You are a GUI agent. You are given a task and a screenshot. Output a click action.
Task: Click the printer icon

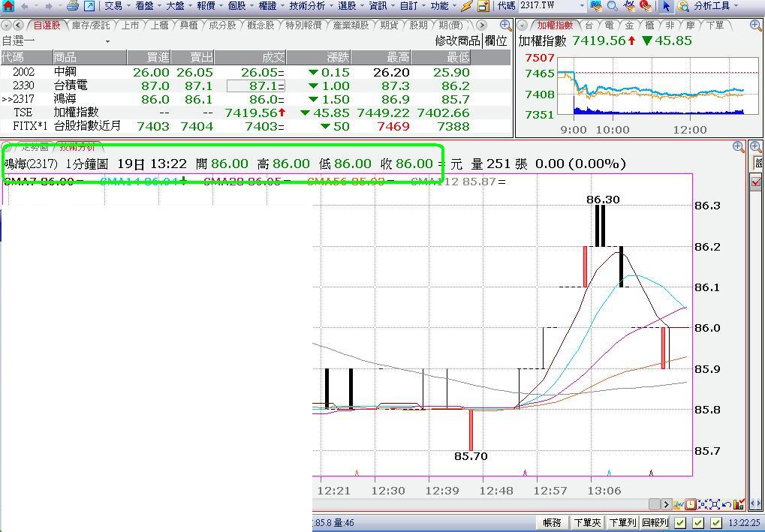click(x=72, y=6)
